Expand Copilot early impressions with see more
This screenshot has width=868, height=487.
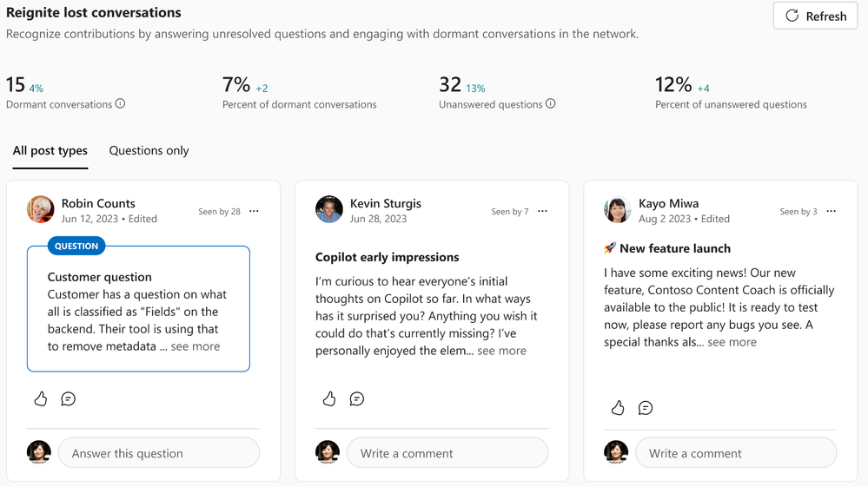click(501, 351)
